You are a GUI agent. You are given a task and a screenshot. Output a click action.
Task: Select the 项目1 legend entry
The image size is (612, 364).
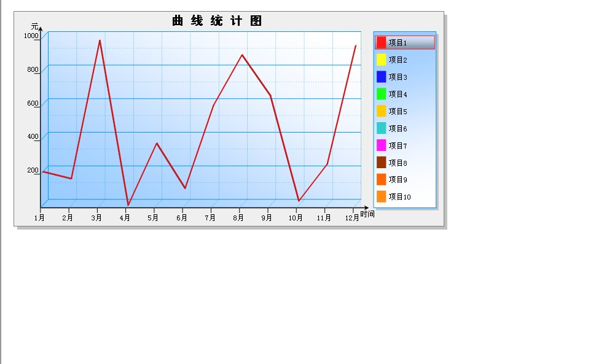(x=405, y=42)
